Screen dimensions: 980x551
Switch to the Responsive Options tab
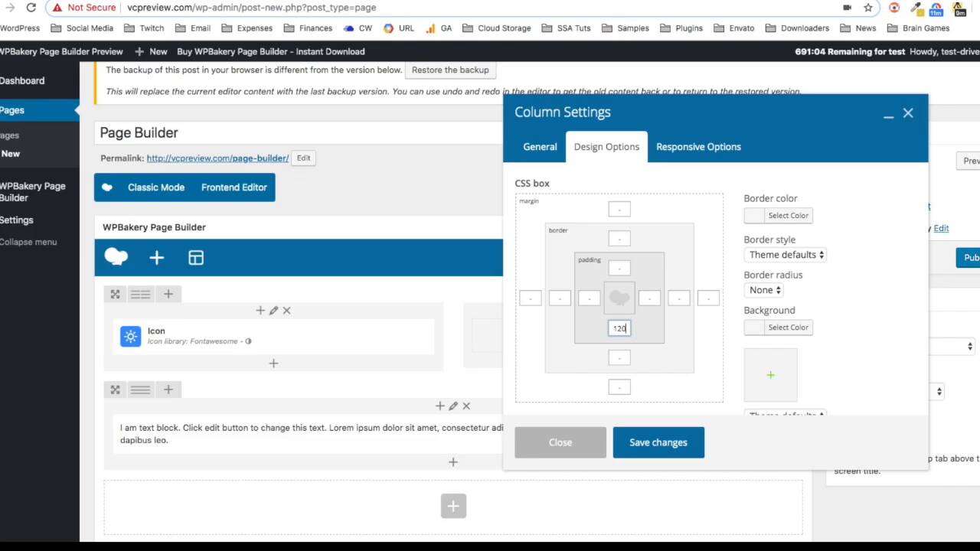pyautogui.click(x=698, y=147)
